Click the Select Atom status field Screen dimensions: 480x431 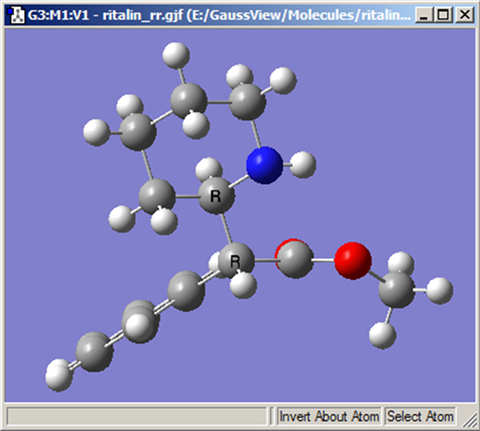point(420,417)
